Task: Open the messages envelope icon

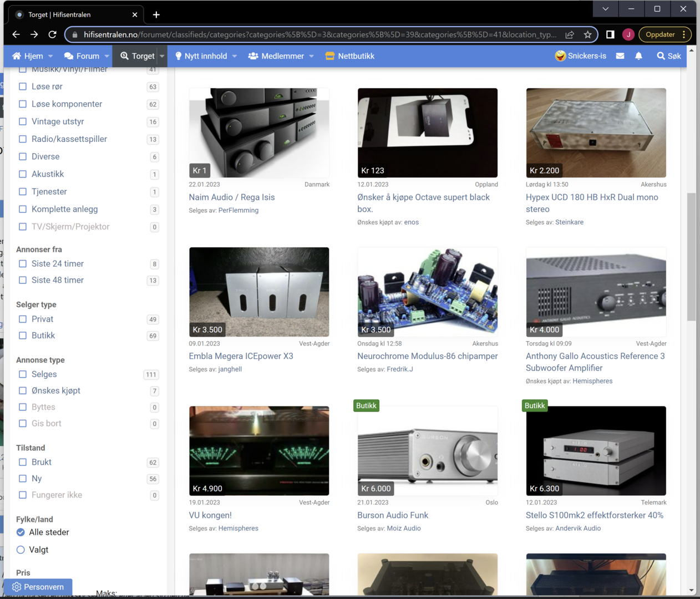Action: [620, 56]
